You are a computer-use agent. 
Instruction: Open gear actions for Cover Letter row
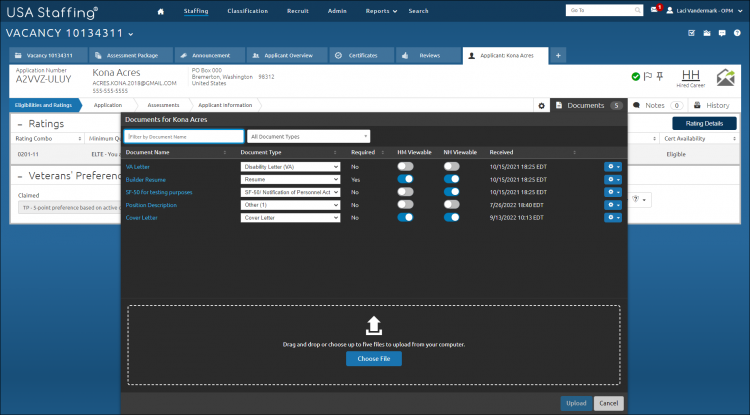pyautogui.click(x=613, y=217)
